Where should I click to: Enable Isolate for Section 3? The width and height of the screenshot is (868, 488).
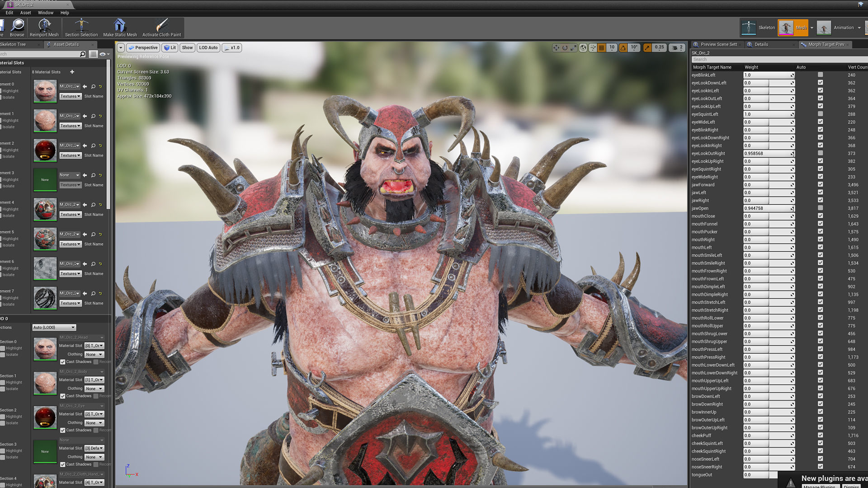pos(3,457)
